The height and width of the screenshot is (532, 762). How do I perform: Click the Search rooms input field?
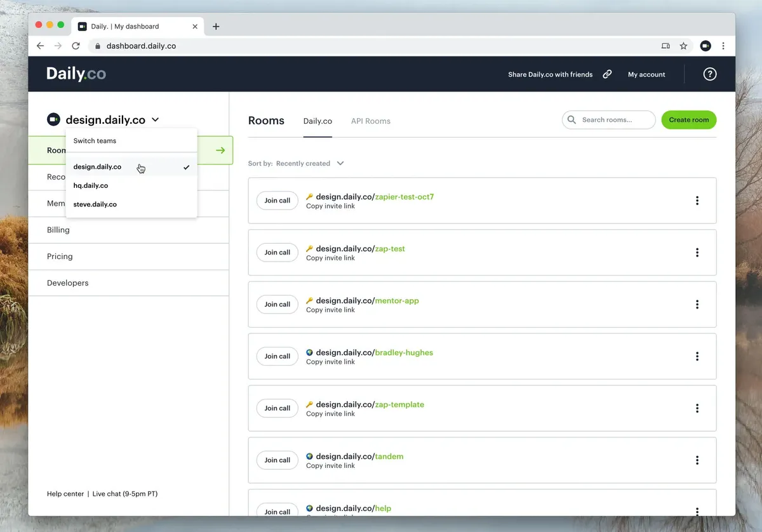click(608, 120)
